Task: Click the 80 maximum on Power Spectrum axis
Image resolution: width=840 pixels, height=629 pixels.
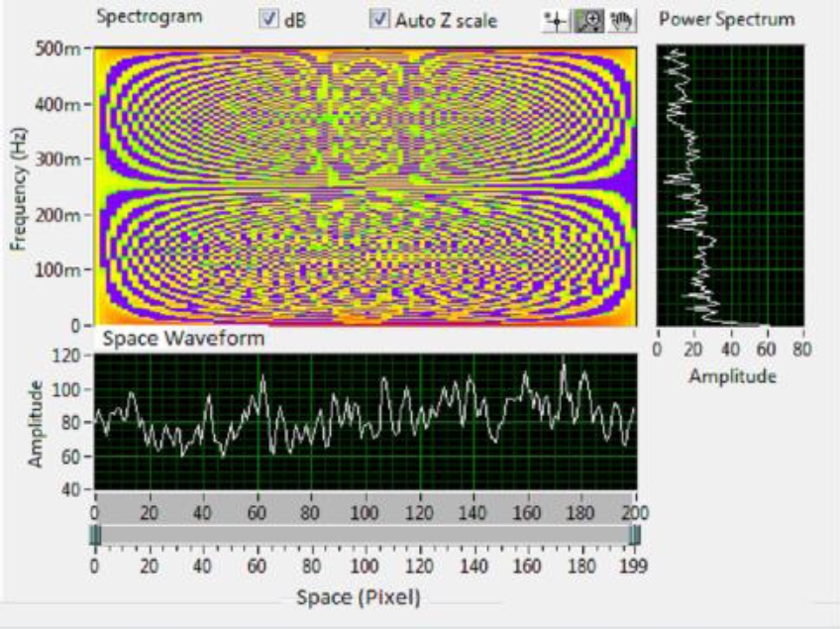Action: [x=801, y=349]
